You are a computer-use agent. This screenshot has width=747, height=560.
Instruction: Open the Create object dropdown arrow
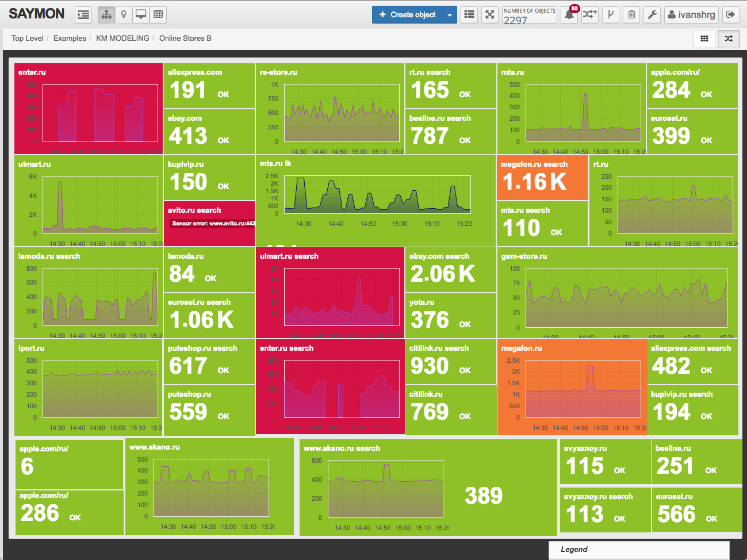tap(450, 15)
